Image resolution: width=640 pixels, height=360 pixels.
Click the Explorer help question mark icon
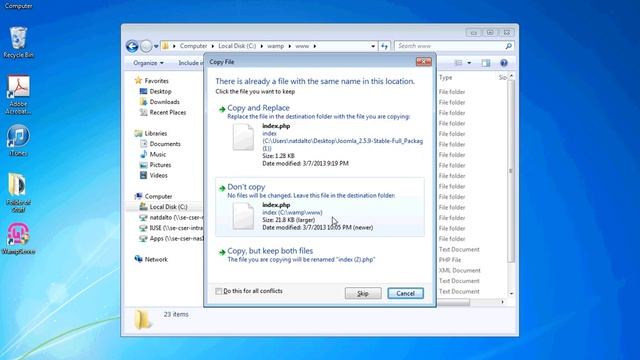coord(504,63)
